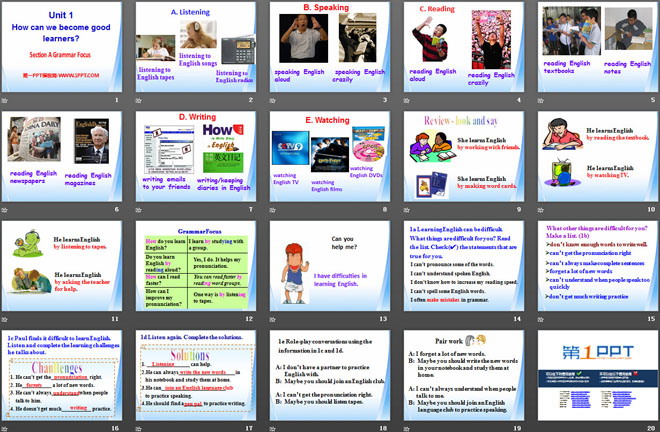Click slide number label 10
Viewport: 660px width, 432px height.
(651, 209)
